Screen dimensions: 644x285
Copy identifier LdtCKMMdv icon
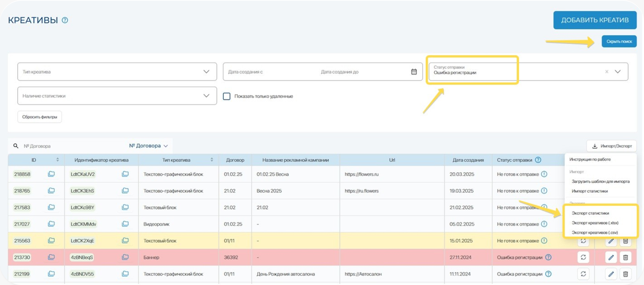click(x=125, y=224)
